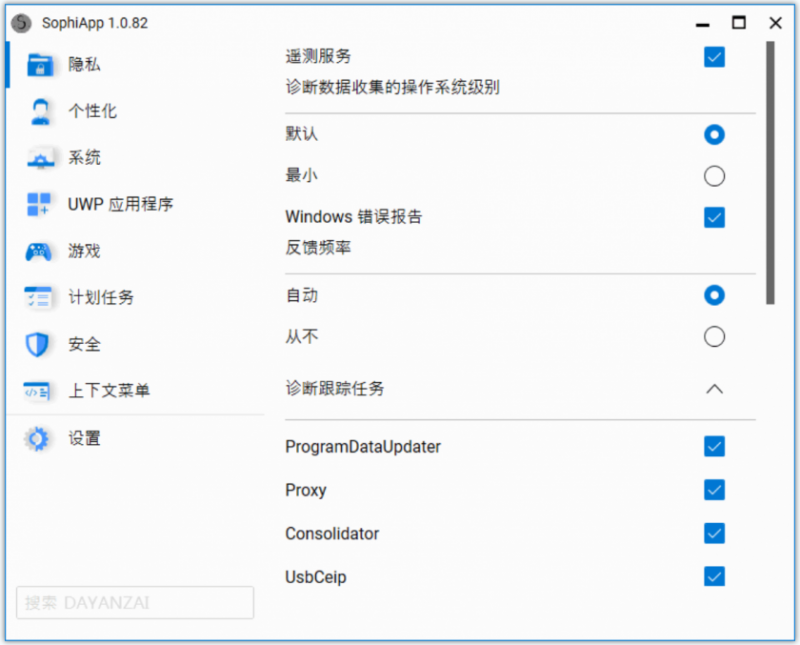Image resolution: width=800 pixels, height=645 pixels.
Task: Click the personalization person icon
Action: 40,111
